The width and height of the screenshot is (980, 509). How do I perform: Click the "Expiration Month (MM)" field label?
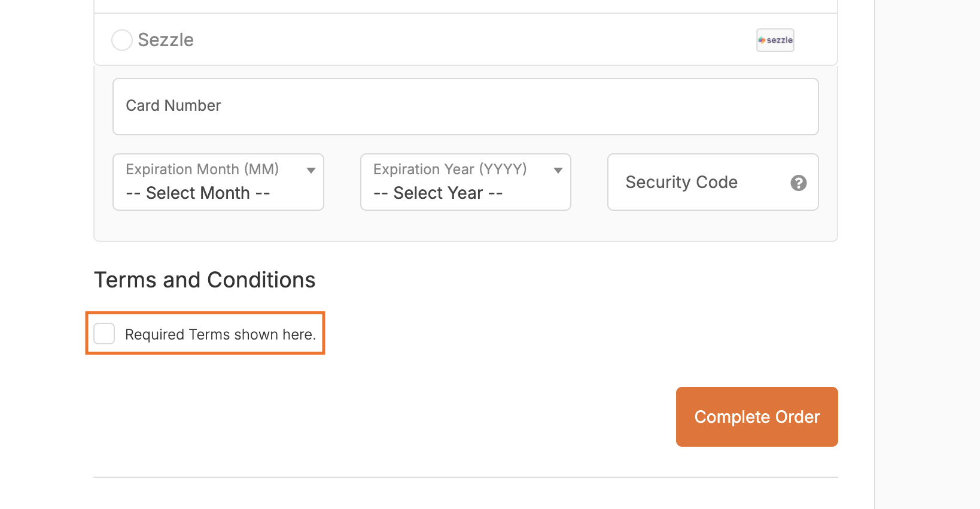click(202, 169)
